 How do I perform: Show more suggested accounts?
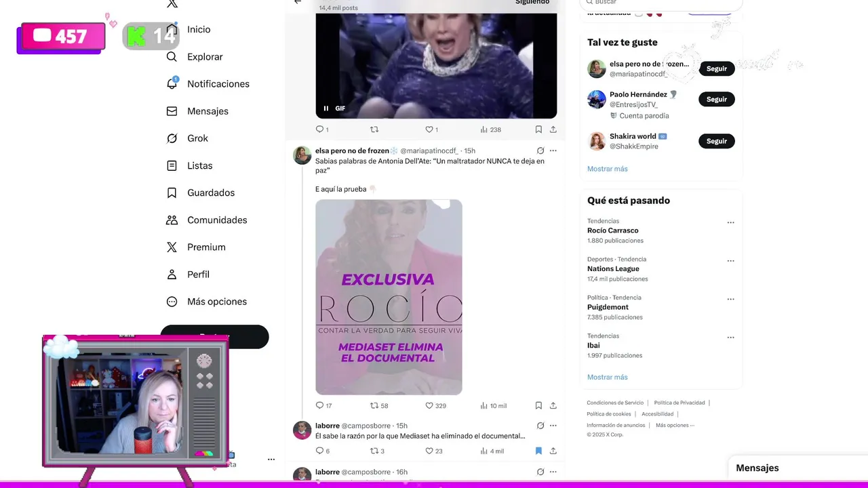(608, 169)
